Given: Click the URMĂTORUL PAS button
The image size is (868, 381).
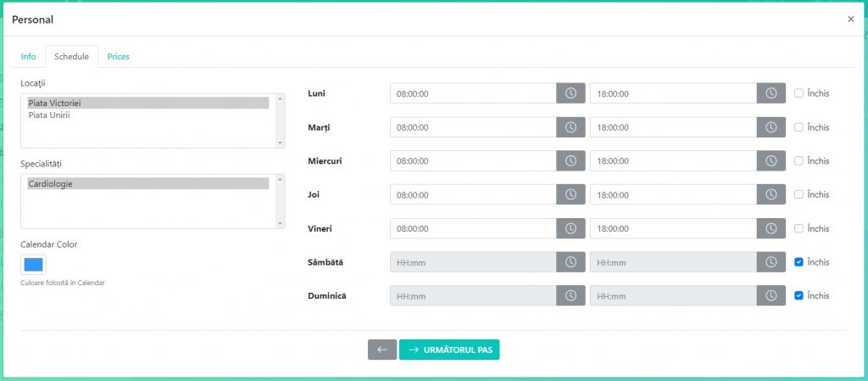Looking at the screenshot, I should pos(449,350).
